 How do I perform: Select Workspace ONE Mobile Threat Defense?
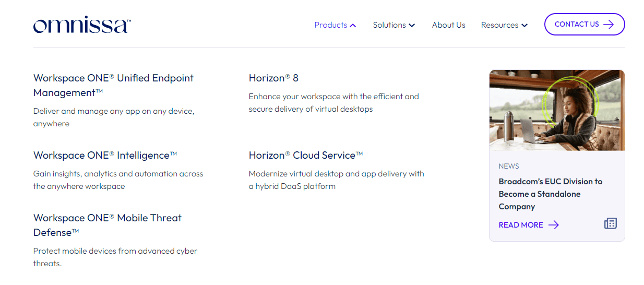pos(107,225)
